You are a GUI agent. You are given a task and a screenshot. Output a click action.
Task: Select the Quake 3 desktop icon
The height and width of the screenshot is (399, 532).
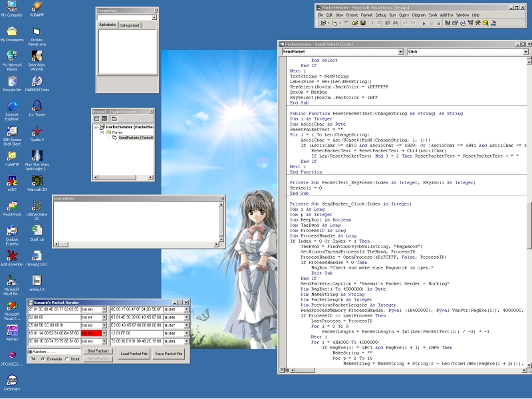(37, 134)
